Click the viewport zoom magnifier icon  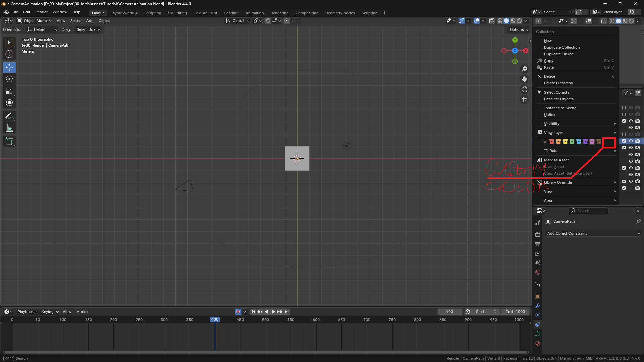point(524,69)
